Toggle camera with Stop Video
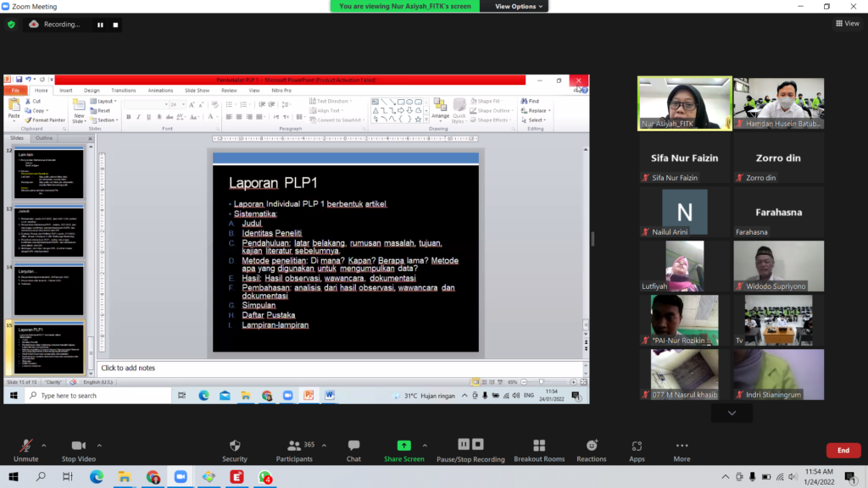Viewport: 868px width, 488px height. [x=79, y=451]
